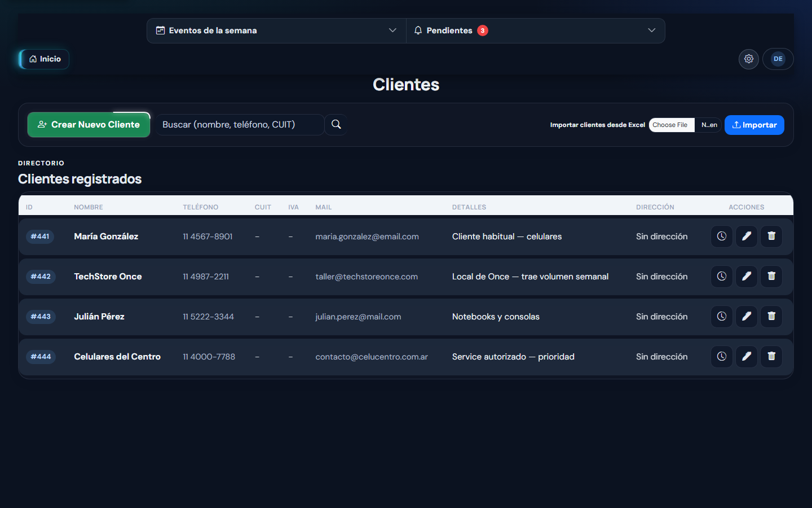Image resolution: width=812 pixels, height=508 pixels.
Task: Expand Eventos de la semana chevron
Action: tap(392, 30)
